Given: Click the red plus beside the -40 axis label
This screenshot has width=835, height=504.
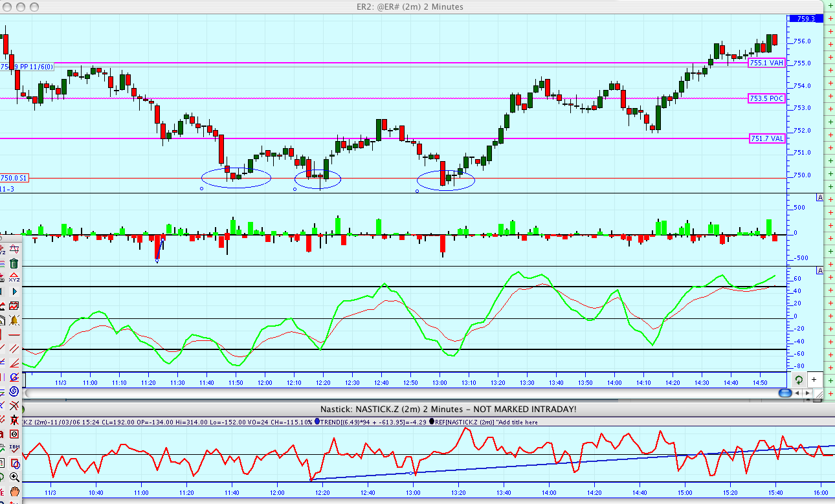Looking at the screenshot, I should [830, 341].
